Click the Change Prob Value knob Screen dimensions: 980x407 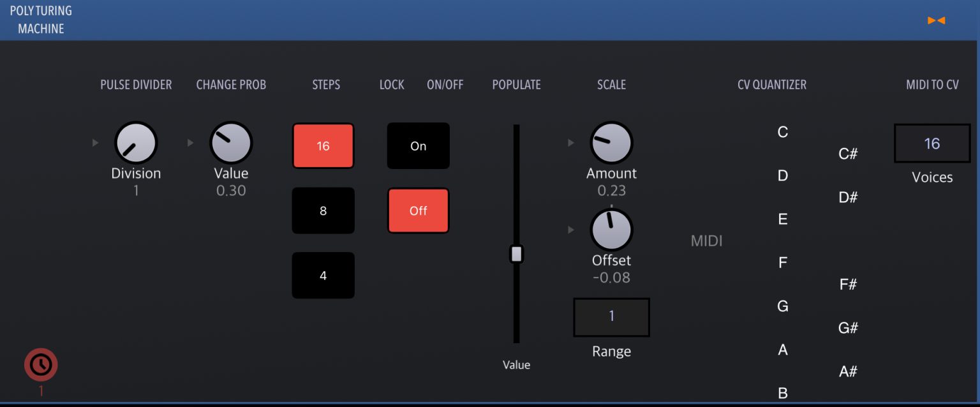pyautogui.click(x=231, y=143)
